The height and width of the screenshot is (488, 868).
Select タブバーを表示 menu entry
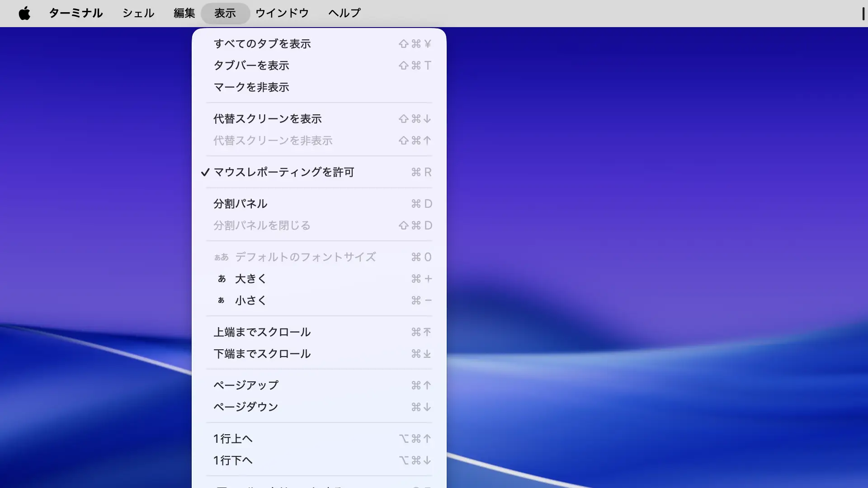(x=251, y=66)
